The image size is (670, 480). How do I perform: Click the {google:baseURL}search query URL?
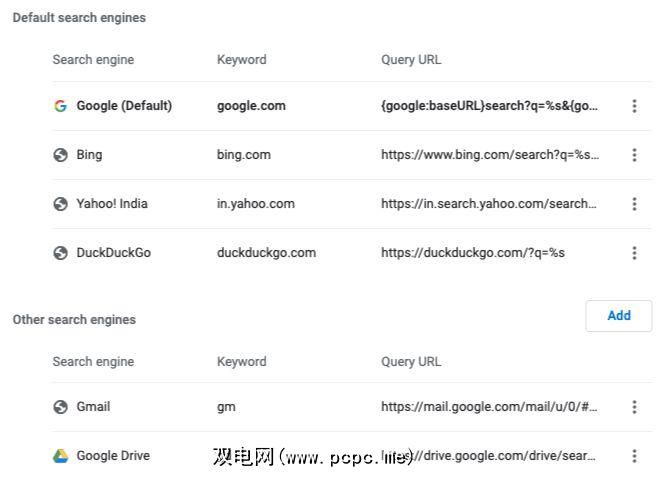click(x=489, y=106)
